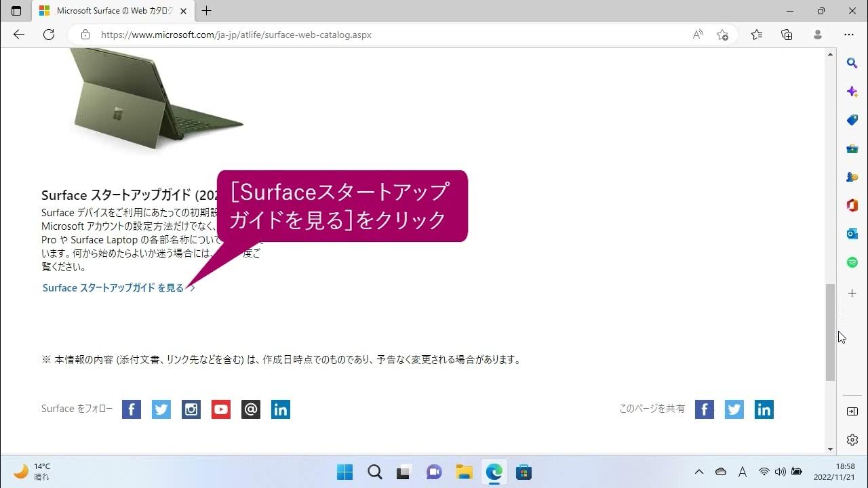Open Read aloud from address bar
This screenshot has height=488, width=868.
coord(698,35)
